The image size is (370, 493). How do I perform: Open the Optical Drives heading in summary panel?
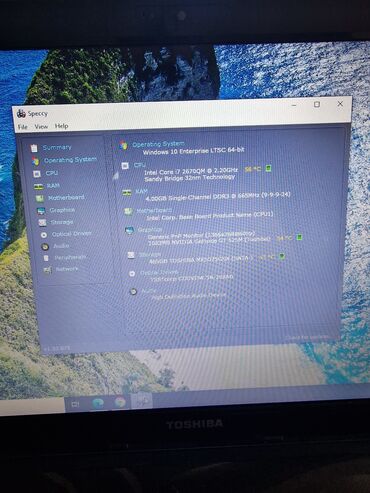click(x=159, y=272)
